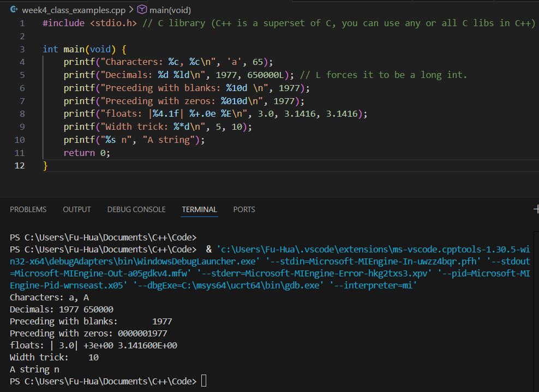Place cursor at terminal prompt input
Image resolution: width=539 pixels, height=392 pixels.
(203, 381)
